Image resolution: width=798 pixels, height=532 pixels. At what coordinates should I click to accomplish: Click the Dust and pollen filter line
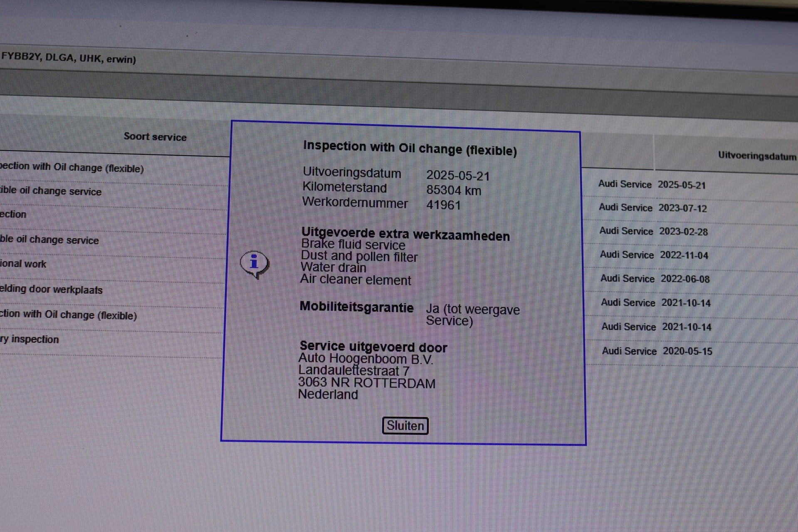pyautogui.click(x=359, y=257)
